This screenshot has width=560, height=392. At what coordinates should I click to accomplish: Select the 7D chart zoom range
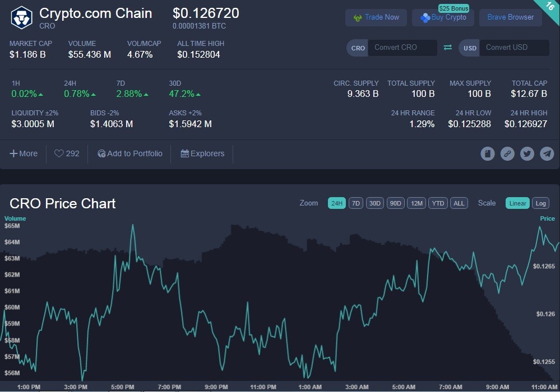click(356, 203)
